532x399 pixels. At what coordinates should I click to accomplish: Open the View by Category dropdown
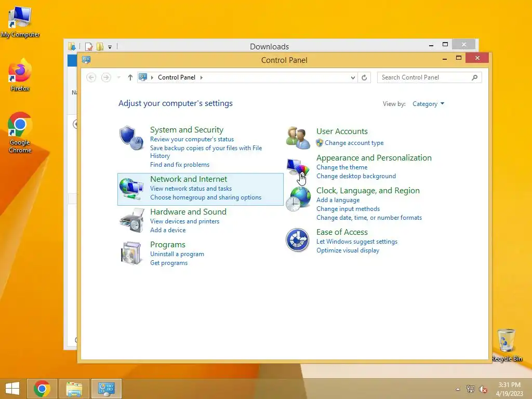[x=428, y=104]
